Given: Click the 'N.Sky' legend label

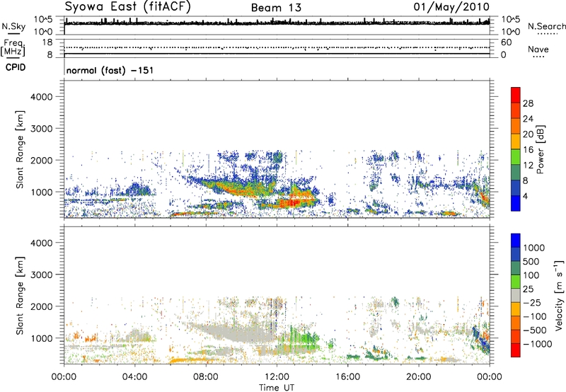Looking at the screenshot, I should tap(13, 26).
